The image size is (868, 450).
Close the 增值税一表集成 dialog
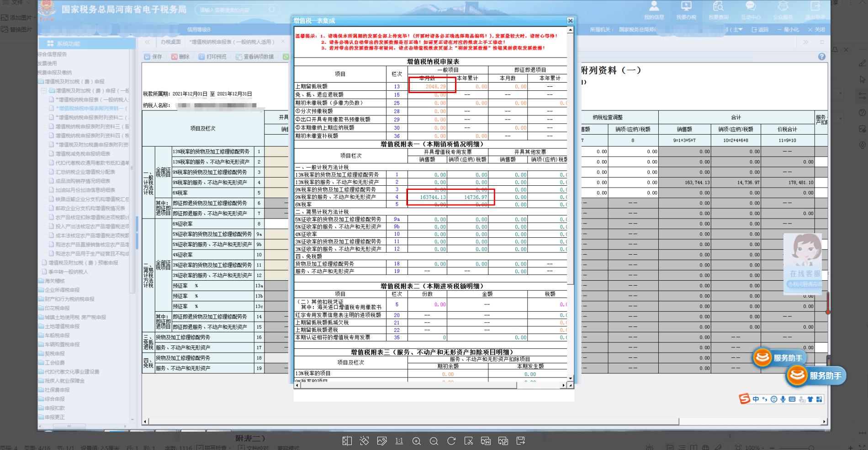[x=570, y=21]
